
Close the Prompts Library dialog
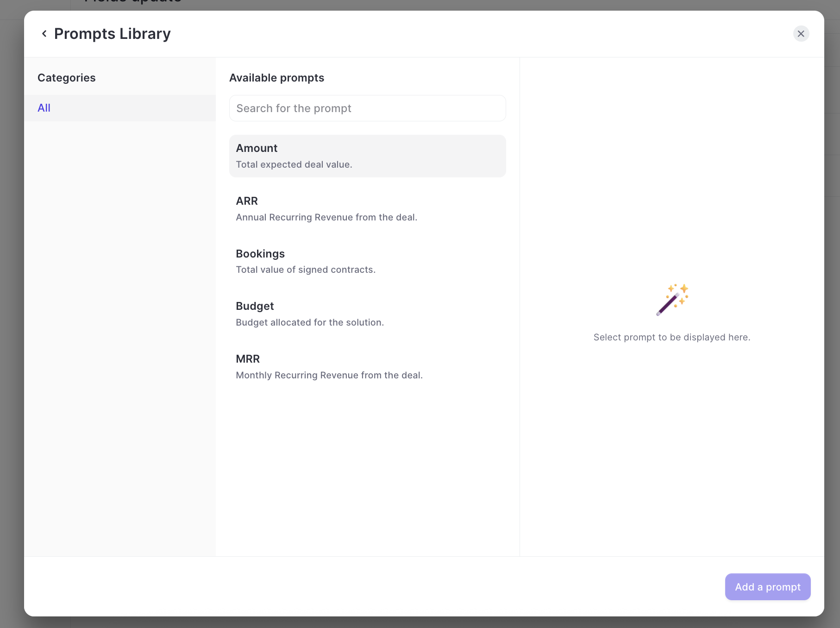click(x=801, y=34)
